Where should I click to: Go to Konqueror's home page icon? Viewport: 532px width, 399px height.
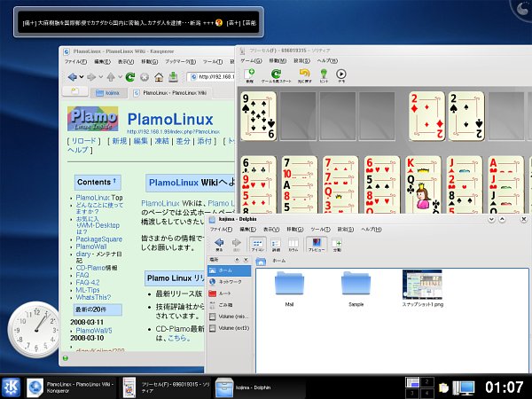click(x=159, y=77)
